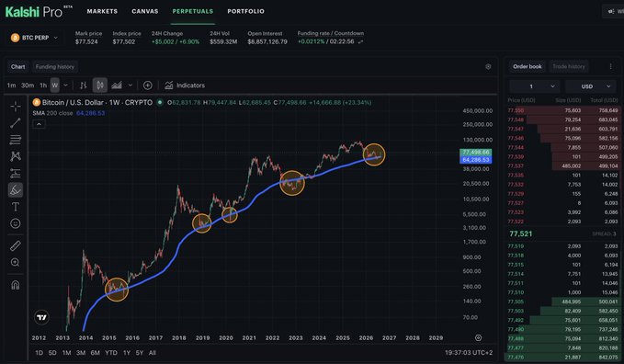Select the ruler measure tool

tap(16, 245)
